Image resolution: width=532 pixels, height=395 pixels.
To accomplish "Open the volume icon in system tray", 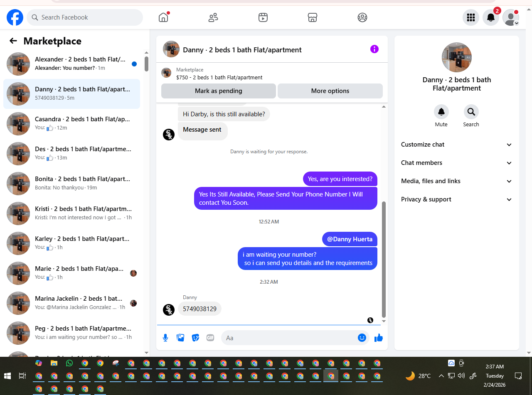I will tap(461, 376).
